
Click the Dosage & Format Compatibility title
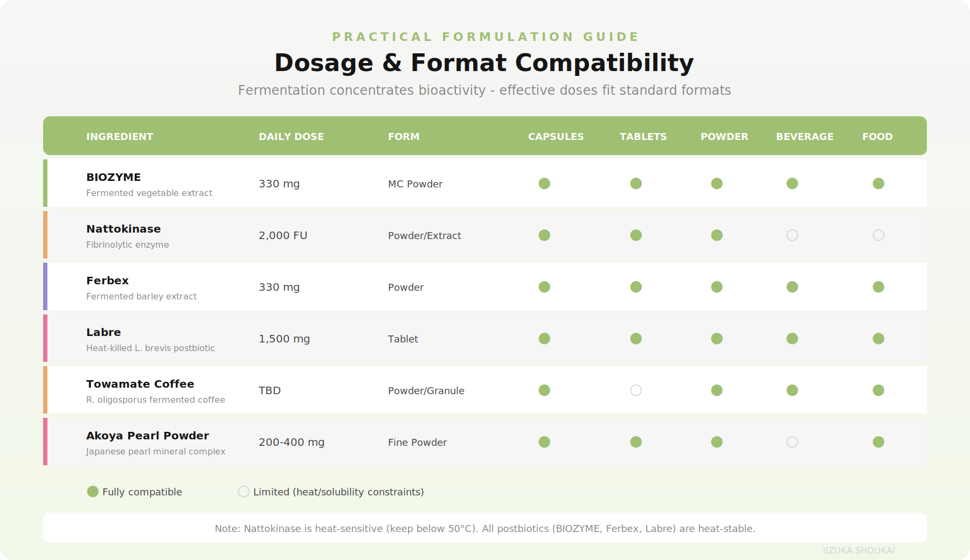pos(484,62)
